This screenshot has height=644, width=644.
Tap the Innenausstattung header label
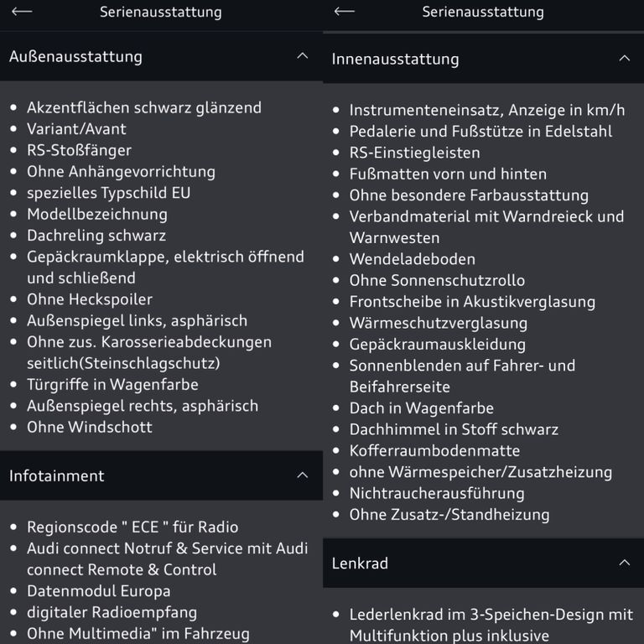tap(396, 60)
